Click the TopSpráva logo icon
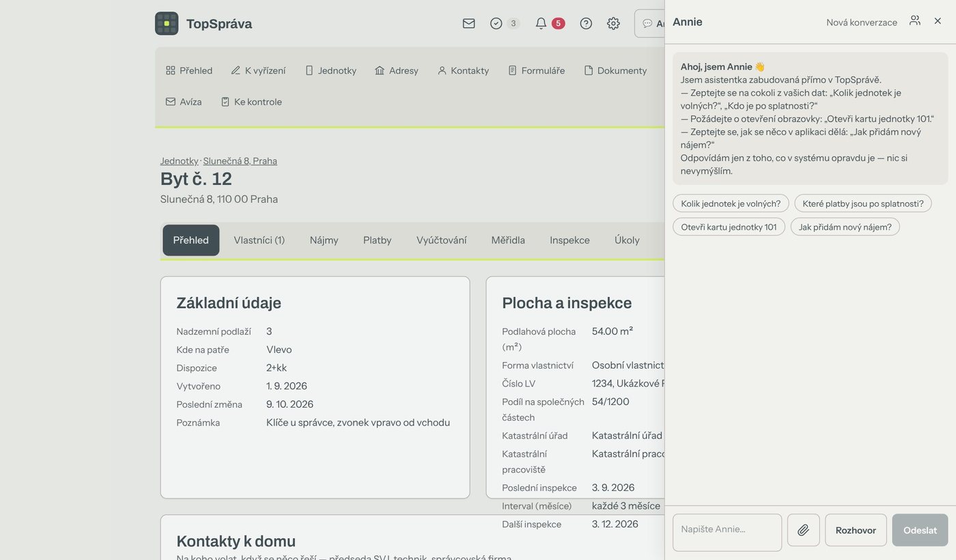 coord(167,23)
